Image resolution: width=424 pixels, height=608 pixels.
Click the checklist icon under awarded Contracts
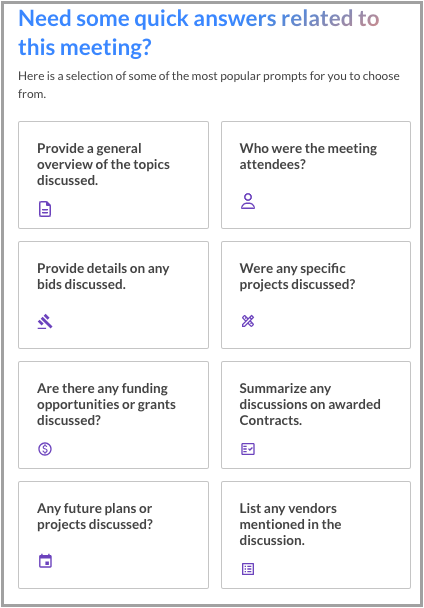[x=248, y=449]
